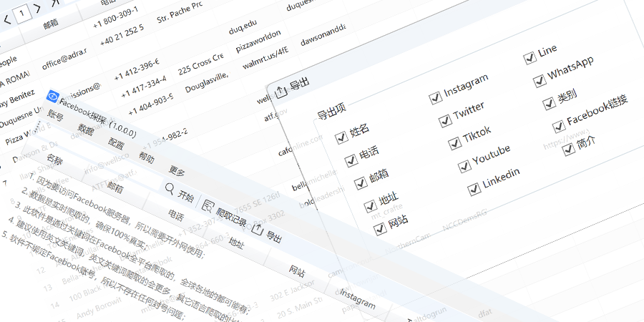
Task: Click the lower table 邮箱 column header
Action: pyautogui.click(x=115, y=187)
